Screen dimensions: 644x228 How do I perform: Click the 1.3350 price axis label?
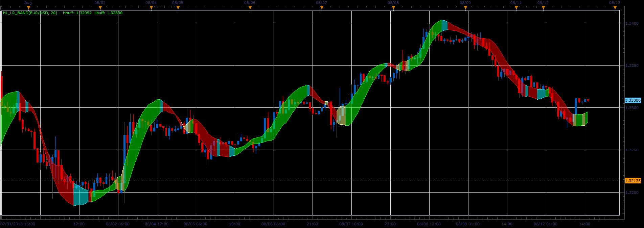coord(632,66)
